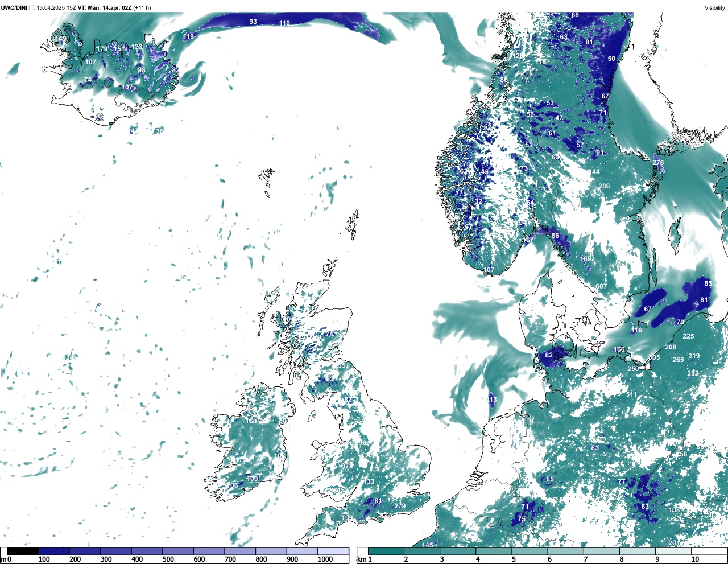Choose the 5–6 km legend swatch
Image resolution: width=728 pixels, height=564 pixels.
[530, 551]
